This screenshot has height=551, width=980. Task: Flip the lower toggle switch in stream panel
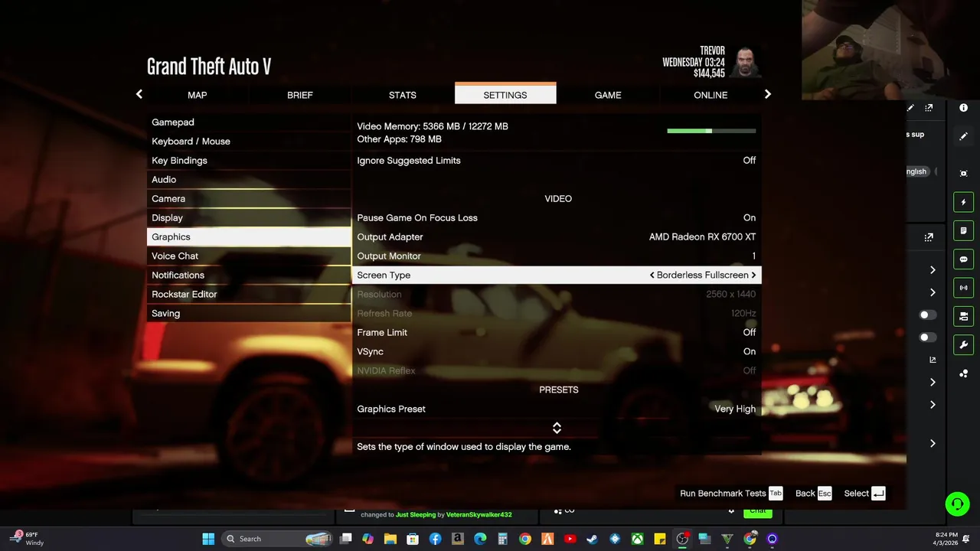click(926, 337)
